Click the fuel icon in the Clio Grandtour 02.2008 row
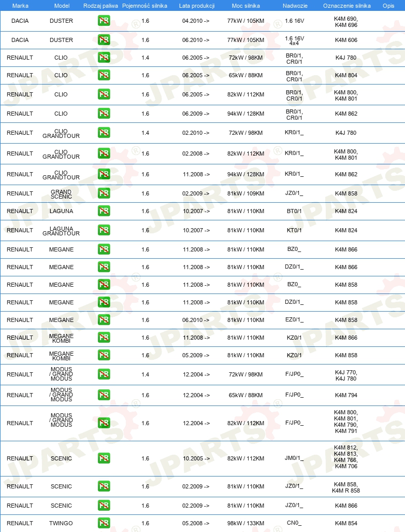Screen dimensions: 405x532 [x=104, y=153]
